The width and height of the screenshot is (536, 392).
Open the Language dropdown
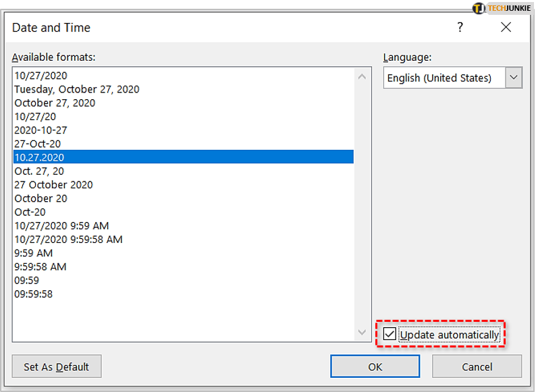(x=514, y=78)
